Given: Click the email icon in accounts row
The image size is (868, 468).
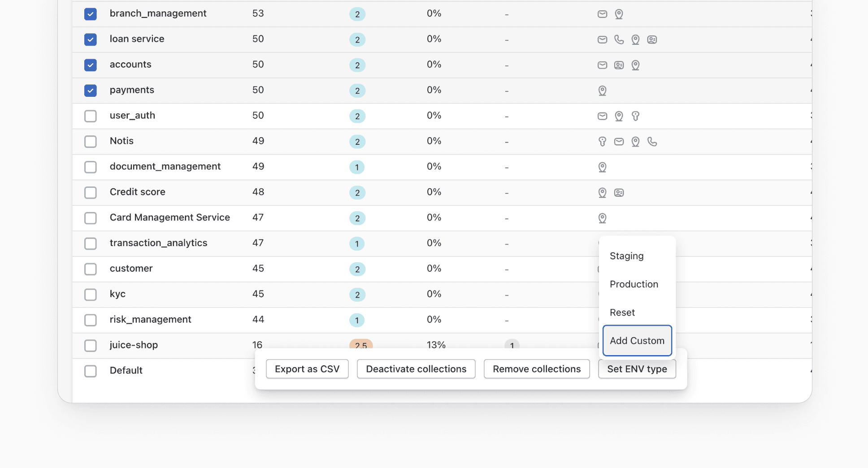Looking at the screenshot, I should (602, 65).
